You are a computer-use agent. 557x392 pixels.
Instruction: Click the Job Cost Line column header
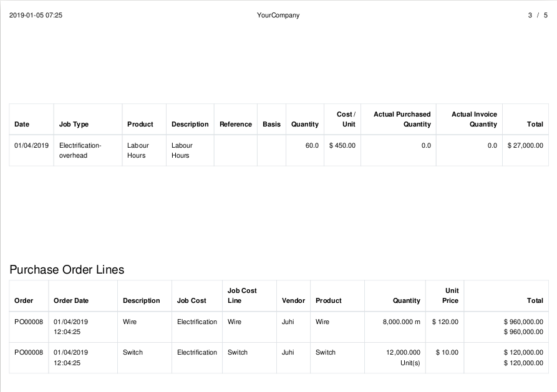click(242, 295)
